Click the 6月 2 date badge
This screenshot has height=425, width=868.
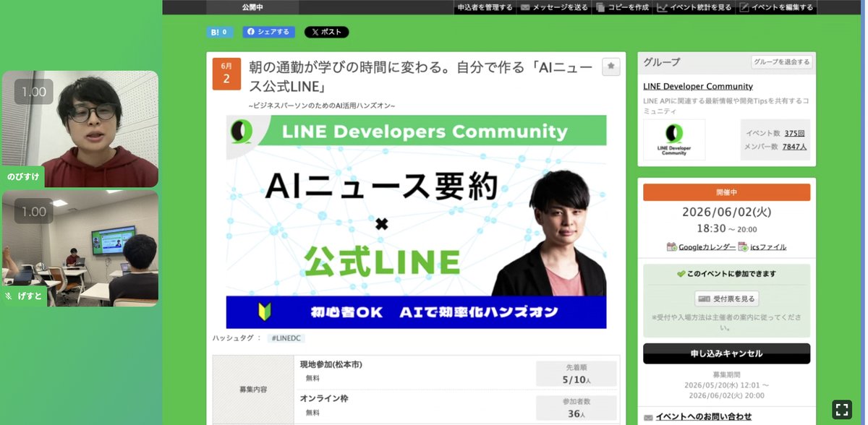click(226, 73)
